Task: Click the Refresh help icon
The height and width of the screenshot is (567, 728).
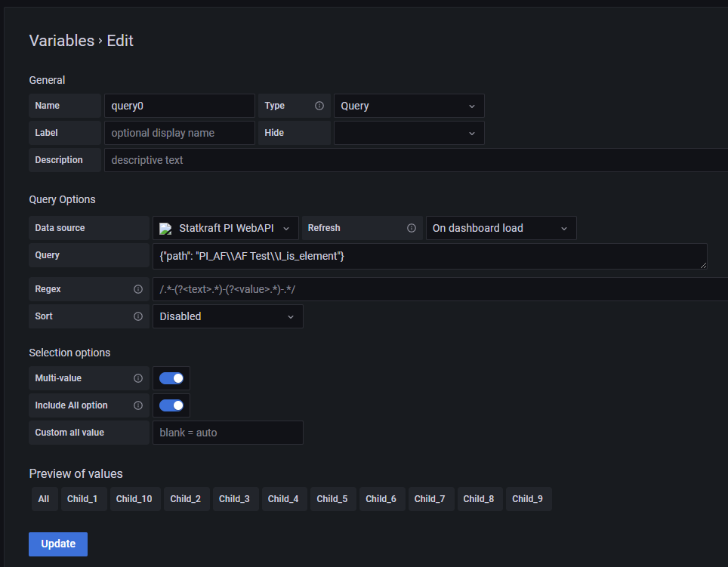Action: tap(411, 227)
